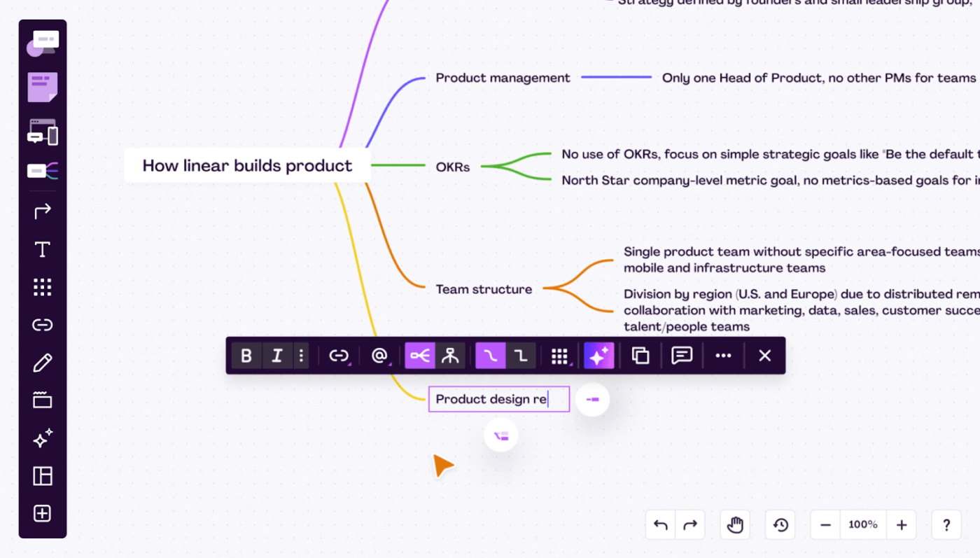Open the grid dropdown in floating toolbar
980x558 pixels.
click(x=559, y=356)
